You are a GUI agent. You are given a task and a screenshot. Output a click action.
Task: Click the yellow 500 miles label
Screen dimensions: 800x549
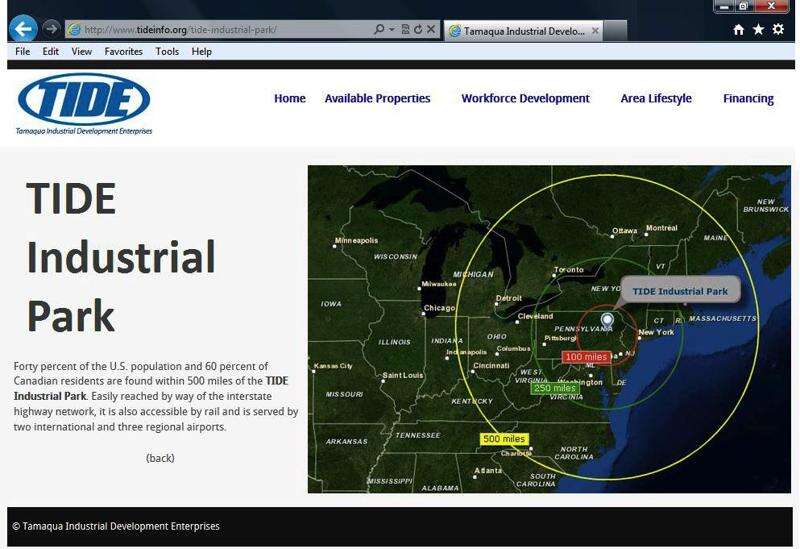(x=504, y=439)
